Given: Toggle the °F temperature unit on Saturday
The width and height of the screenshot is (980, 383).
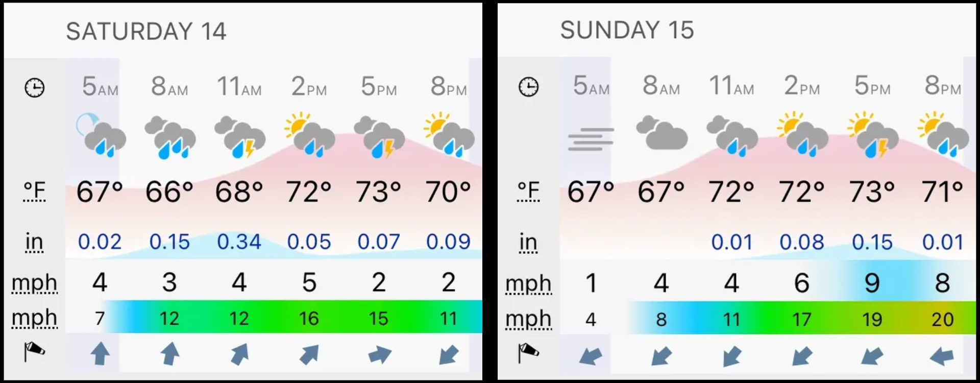Looking at the screenshot, I should pyautogui.click(x=34, y=192).
